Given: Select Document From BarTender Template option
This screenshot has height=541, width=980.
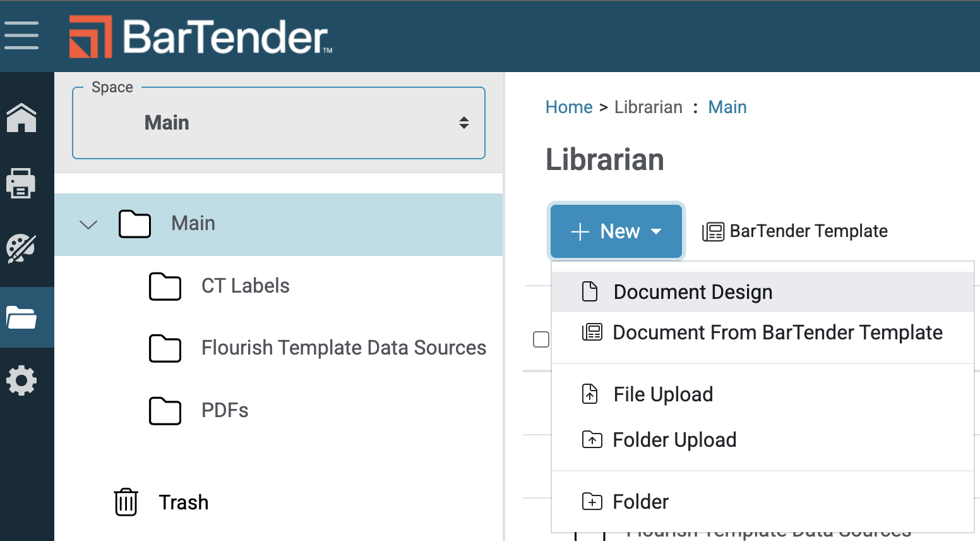Looking at the screenshot, I should click(777, 332).
